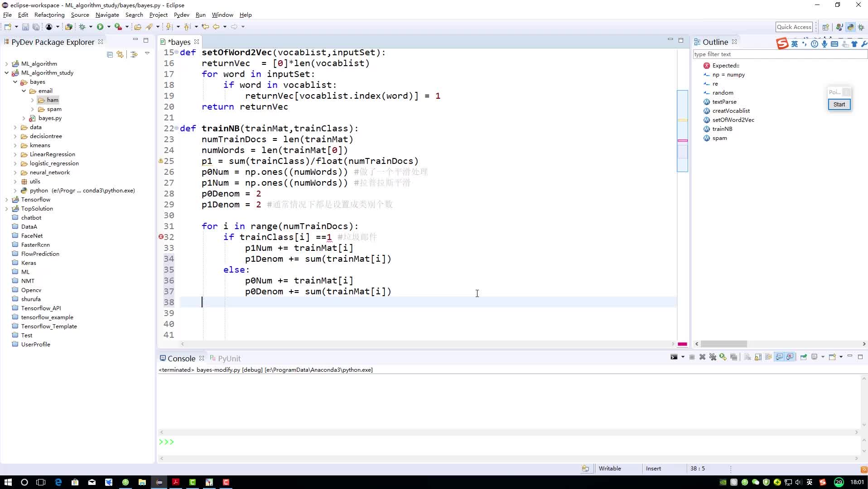The image size is (868, 489).
Task: Click the Open Perspective icon
Action: [826, 27]
